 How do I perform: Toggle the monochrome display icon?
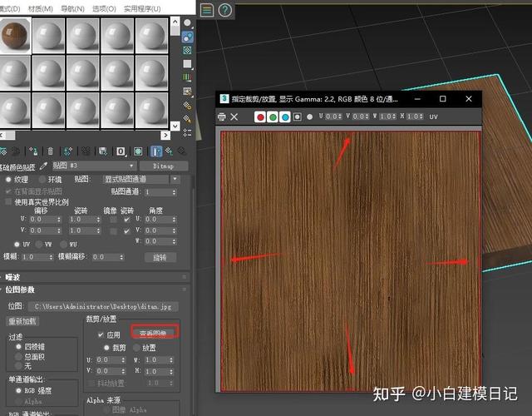click(x=309, y=117)
